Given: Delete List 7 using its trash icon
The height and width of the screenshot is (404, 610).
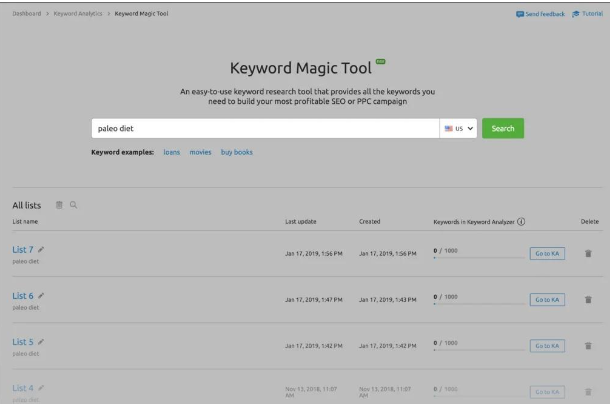Looking at the screenshot, I should click(x=588, y=254).
